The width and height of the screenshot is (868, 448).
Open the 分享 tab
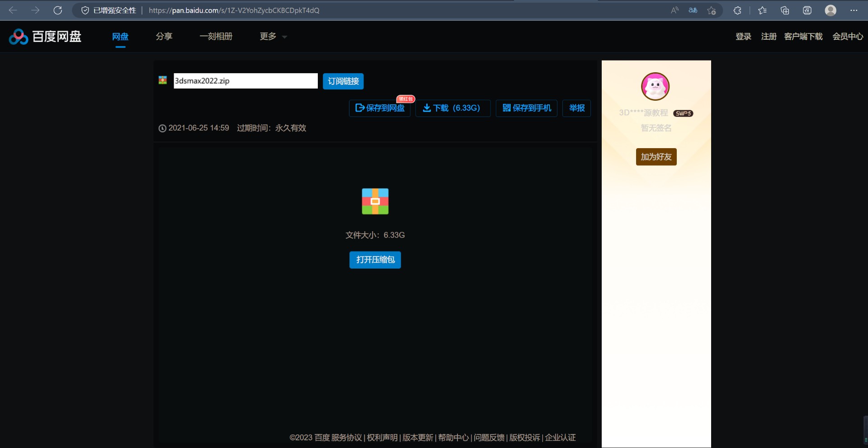pos(164,36)
